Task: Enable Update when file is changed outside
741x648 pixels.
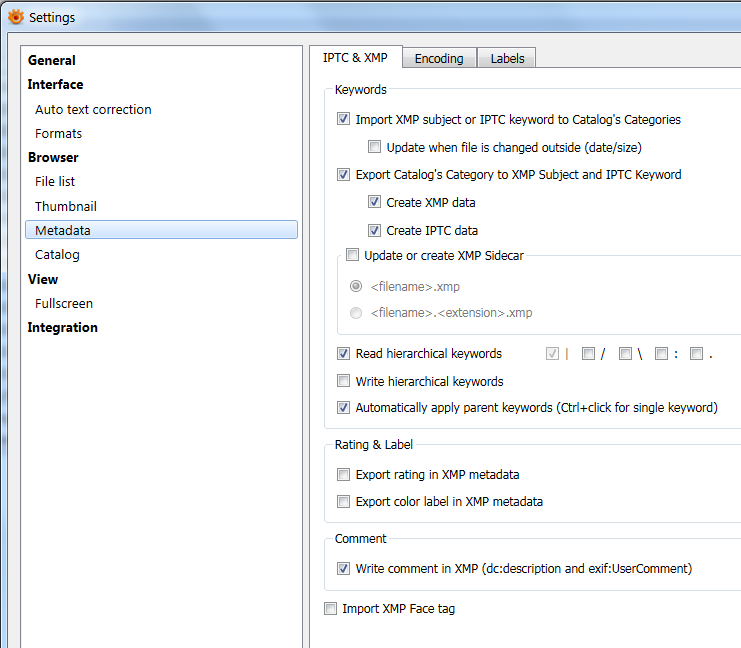Action: (375, 147)
